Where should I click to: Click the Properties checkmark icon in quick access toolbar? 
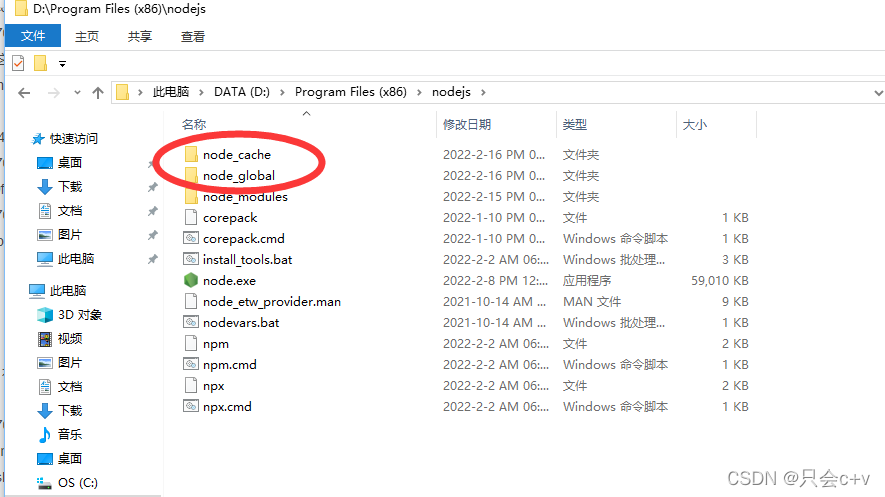tap(18, 63)
